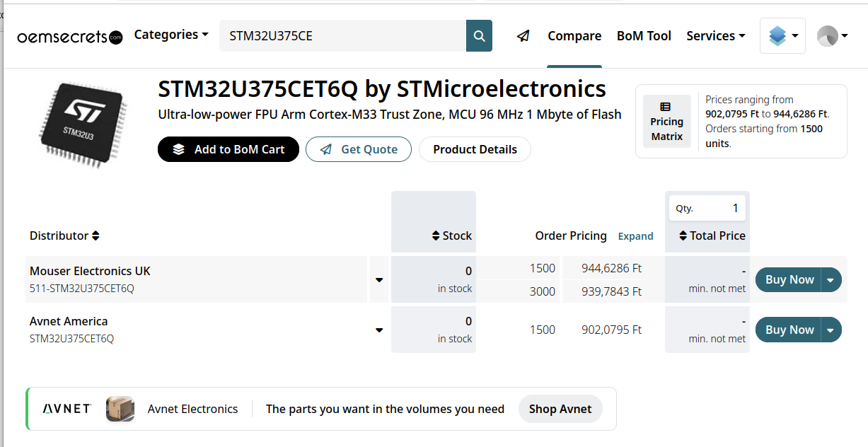Image resolution: width=868 pixels, height=447 pixels.
Task: Open the Pricing Matrix table icon
Action: (666, 121)
